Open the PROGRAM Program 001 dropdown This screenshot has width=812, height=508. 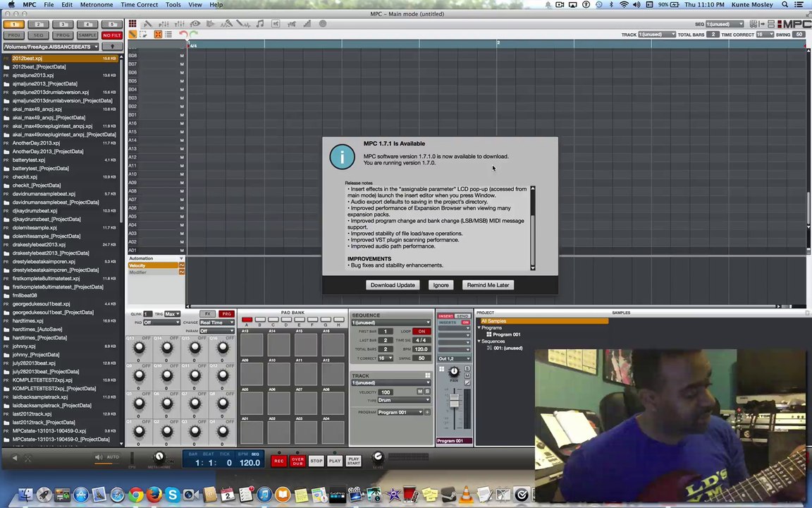pos(400,412)
